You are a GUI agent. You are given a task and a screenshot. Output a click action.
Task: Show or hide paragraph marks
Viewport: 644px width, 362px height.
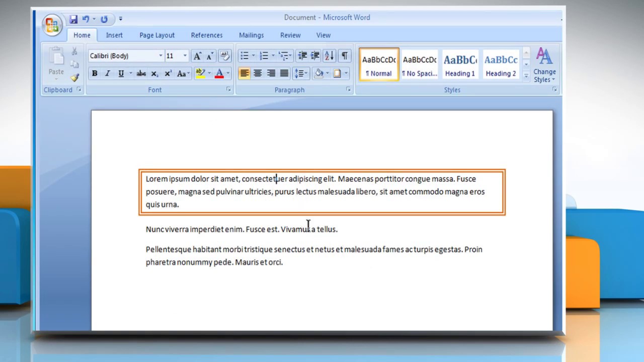(345, 56)
